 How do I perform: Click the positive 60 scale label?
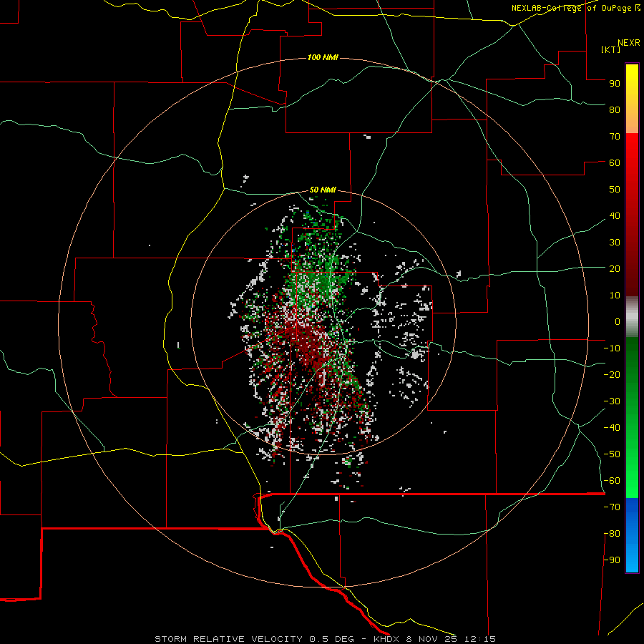(x=615, y=162)
